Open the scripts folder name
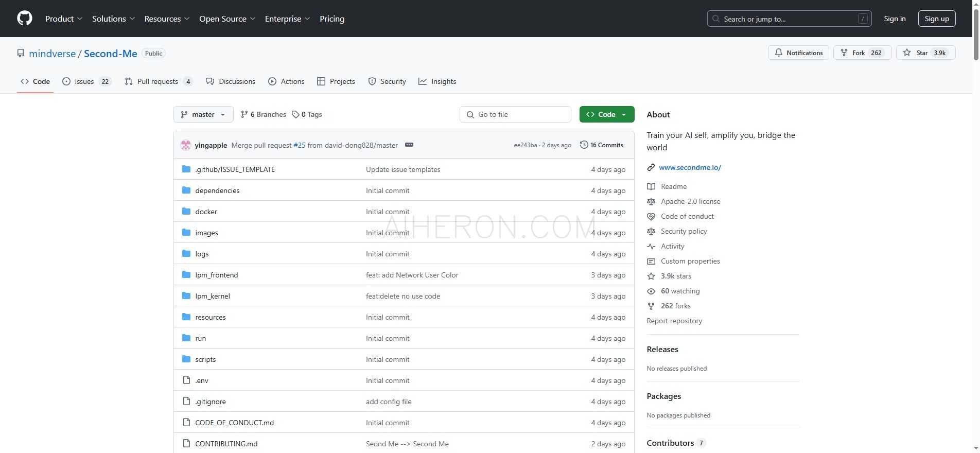This screenshot has height=453, width=980. click(205, 359)
